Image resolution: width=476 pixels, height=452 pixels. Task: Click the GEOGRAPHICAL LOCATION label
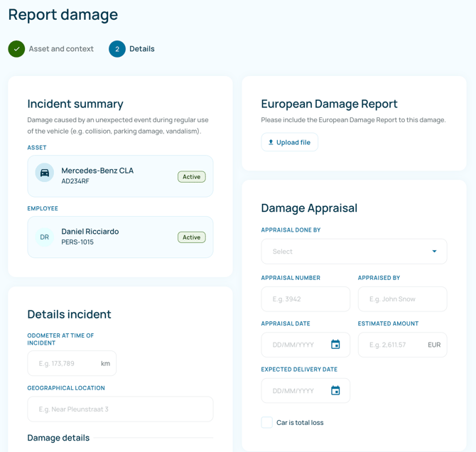click(x=66, y=388)
